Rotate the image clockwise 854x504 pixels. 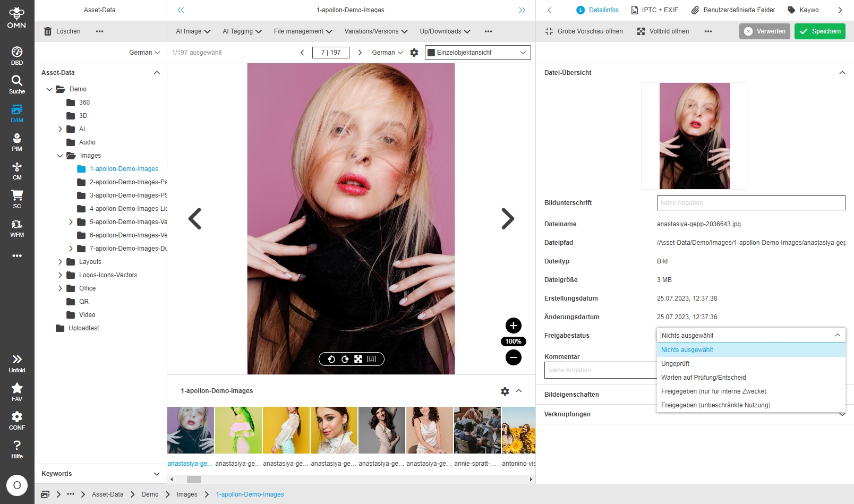click(345, 359)
